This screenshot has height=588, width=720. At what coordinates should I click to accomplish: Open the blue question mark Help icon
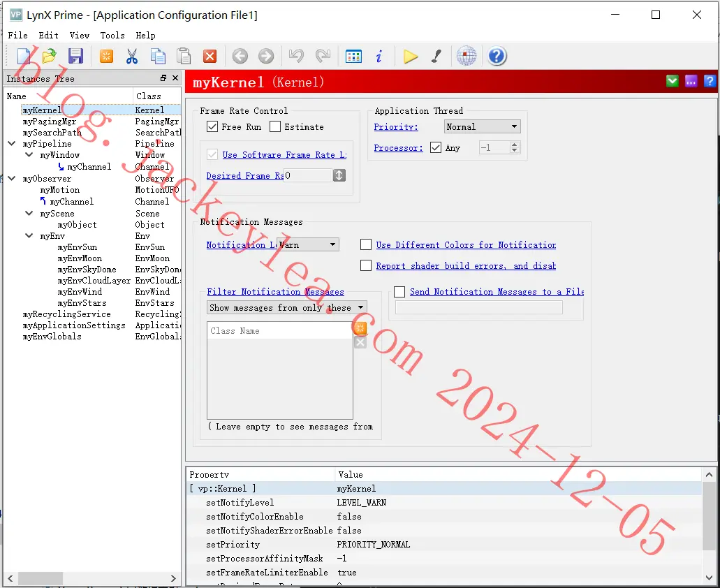tap(497, 56)
